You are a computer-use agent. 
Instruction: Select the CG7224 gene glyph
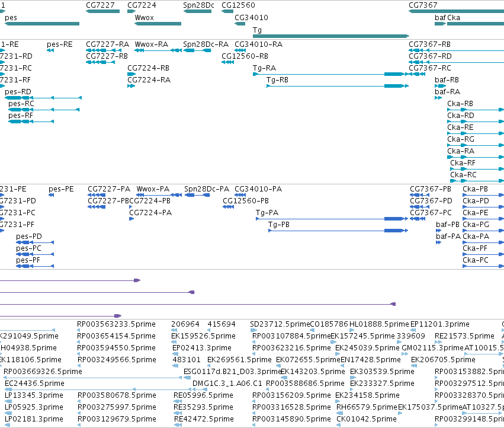pos(131,12)
